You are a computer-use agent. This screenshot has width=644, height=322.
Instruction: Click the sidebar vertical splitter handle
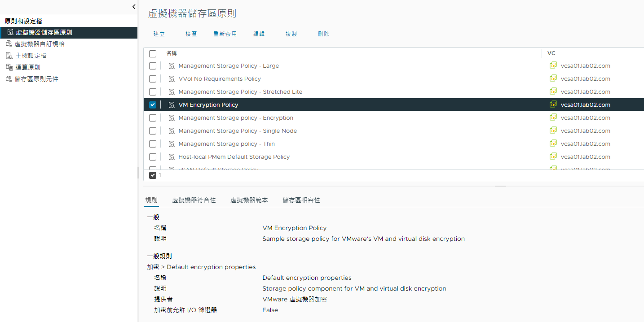138,173
